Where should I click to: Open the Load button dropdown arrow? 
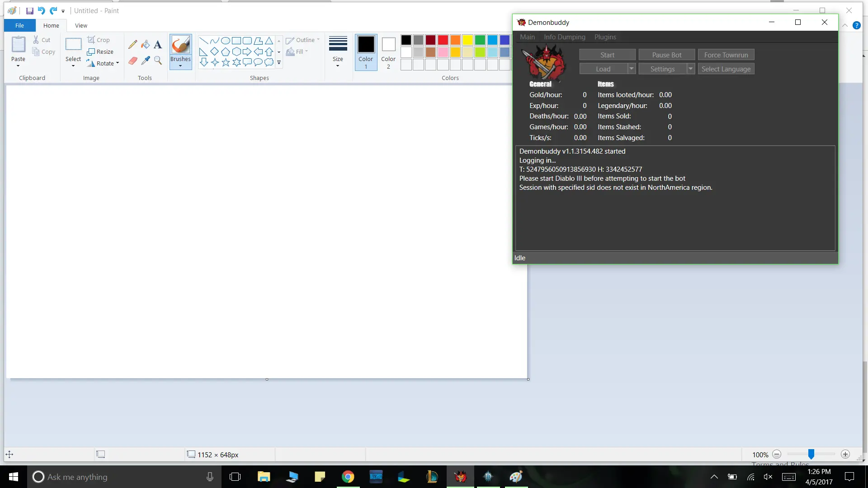[632, 69]
